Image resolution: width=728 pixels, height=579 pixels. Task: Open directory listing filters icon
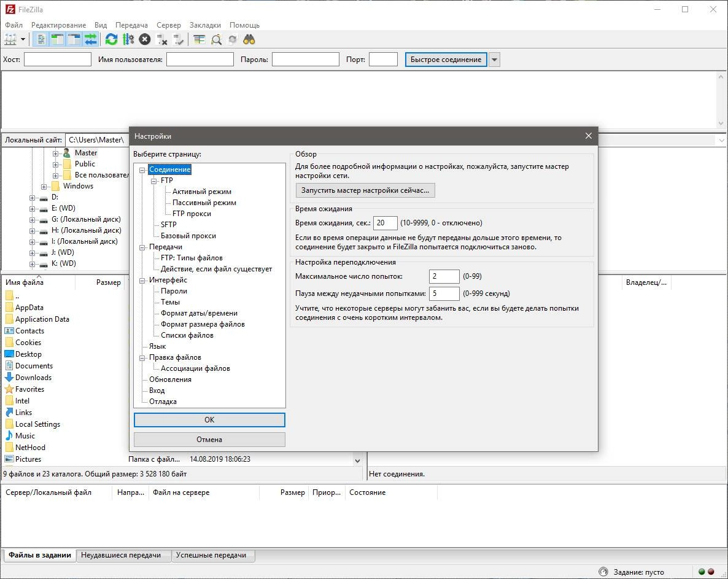click(199, 39)
